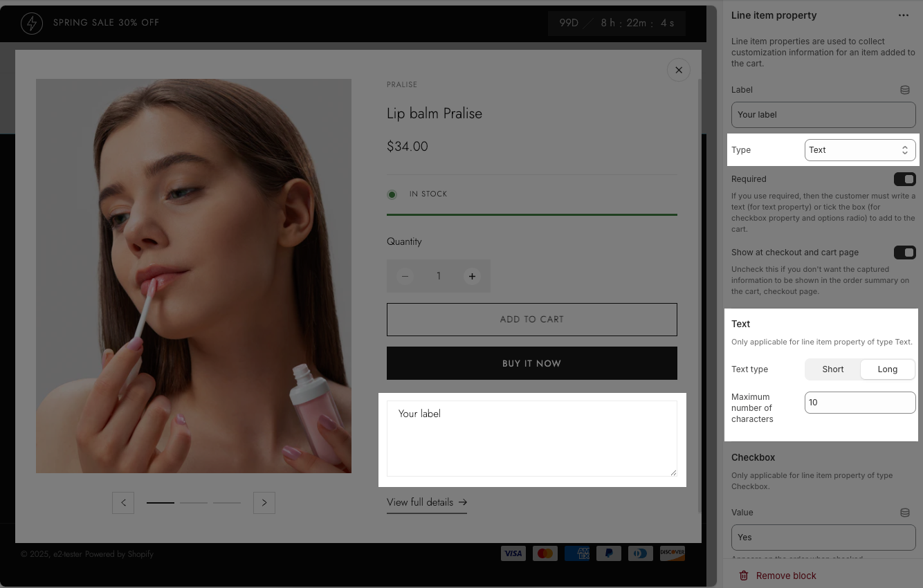Open the line item property options menu
The height and width of the screenshot is (588, 923).
point(903,15)
